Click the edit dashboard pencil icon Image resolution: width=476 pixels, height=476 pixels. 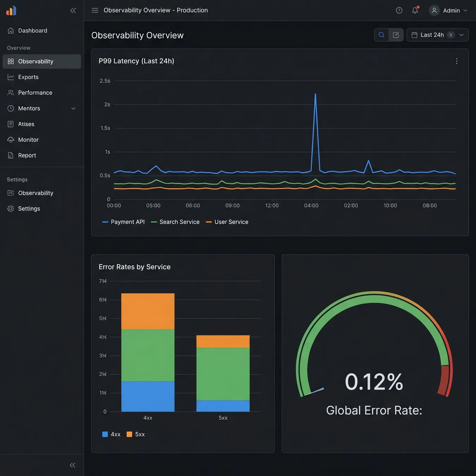pos(396,35)
